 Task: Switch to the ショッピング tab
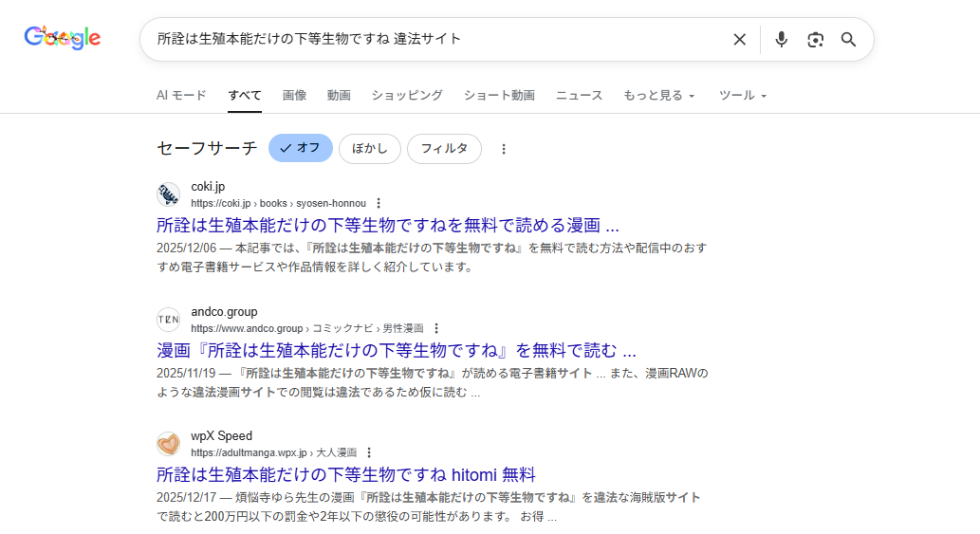[x=407, y=96]
